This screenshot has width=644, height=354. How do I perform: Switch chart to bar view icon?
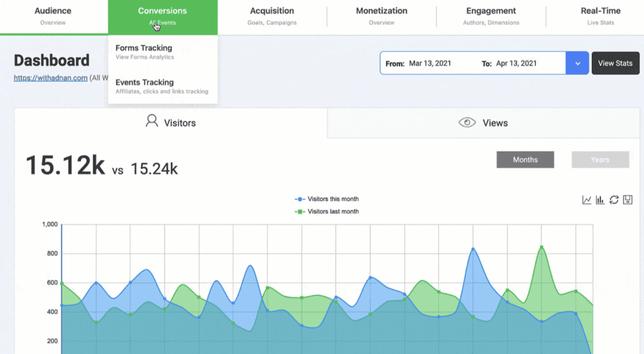[600, 200]
